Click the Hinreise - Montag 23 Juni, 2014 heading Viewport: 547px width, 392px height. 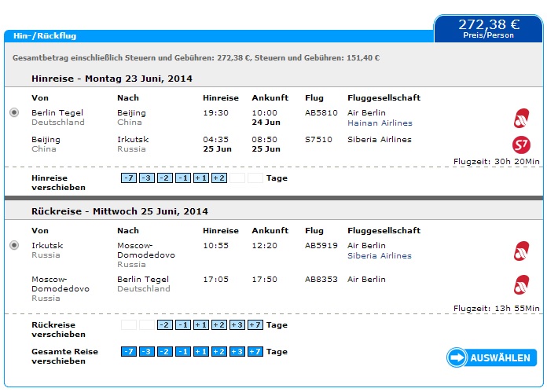pyautogui.click(x=112, y=79)
